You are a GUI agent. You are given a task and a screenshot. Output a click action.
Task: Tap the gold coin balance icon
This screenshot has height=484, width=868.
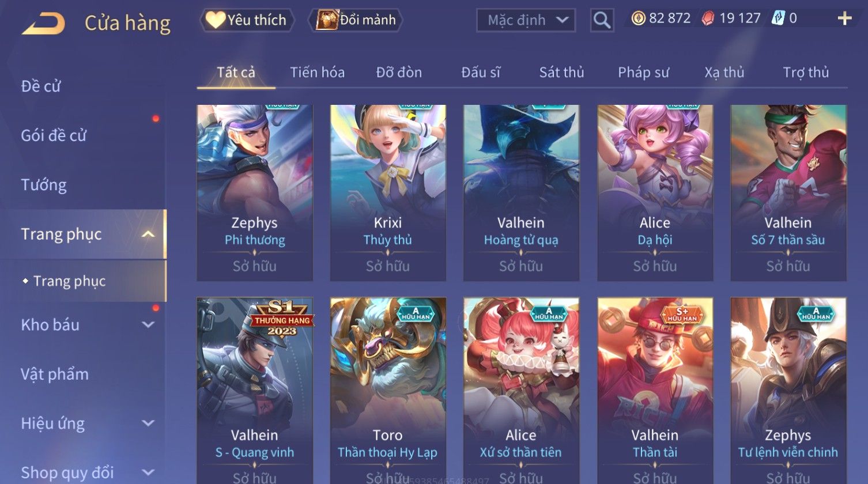[x=638, y=18]
